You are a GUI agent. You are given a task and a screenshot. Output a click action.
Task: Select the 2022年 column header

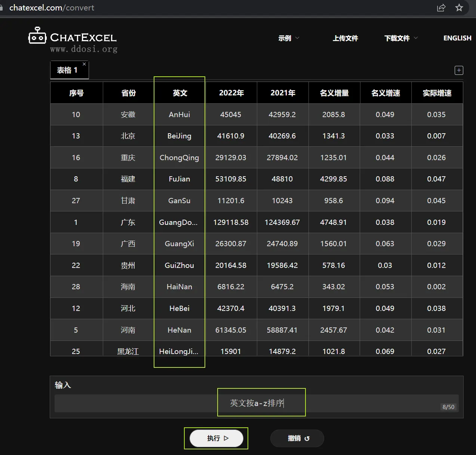coord(231,93)
